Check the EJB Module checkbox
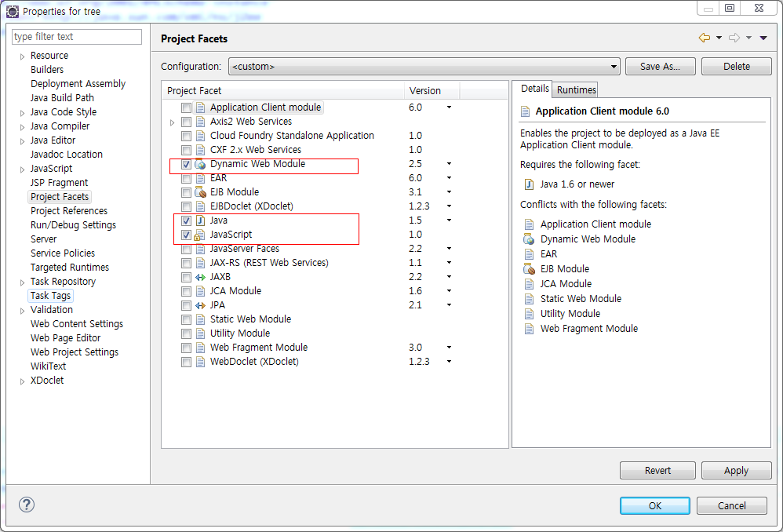The height and width of the screenshot is (532, 783). (186, 192)
